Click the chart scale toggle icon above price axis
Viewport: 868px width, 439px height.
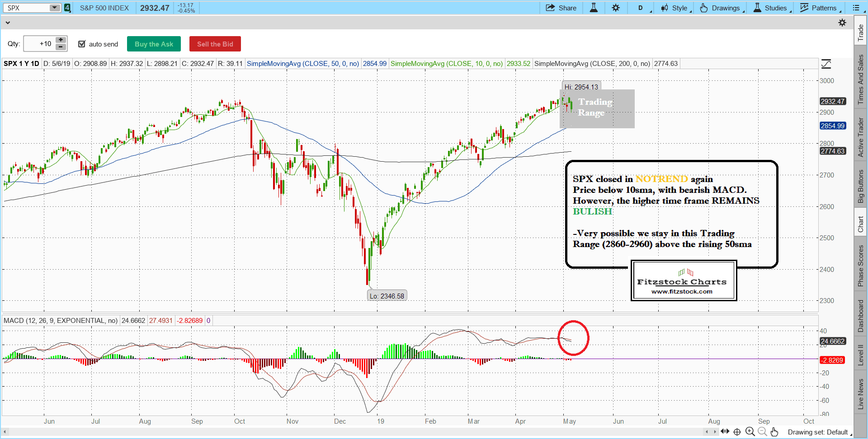click(x=826, y=64)
